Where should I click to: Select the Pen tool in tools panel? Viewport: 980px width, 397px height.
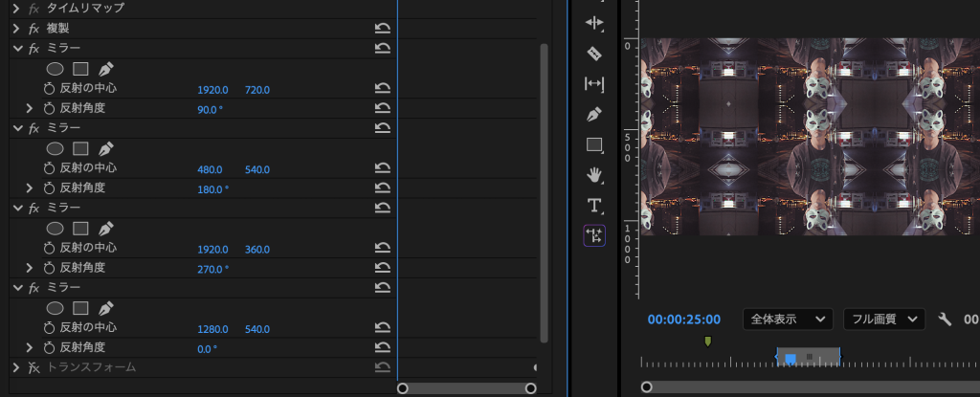click(594, 114)
